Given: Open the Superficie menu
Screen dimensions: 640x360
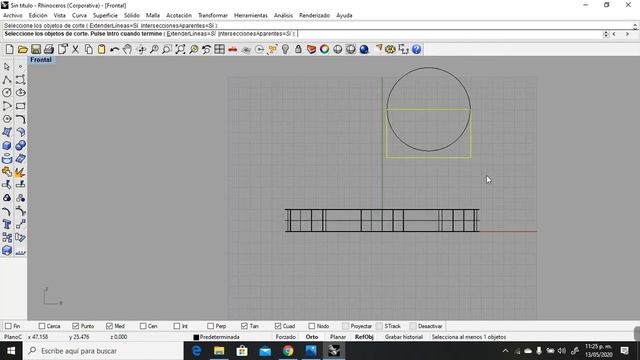Looking at the screenshot, I should pos(105,16).
